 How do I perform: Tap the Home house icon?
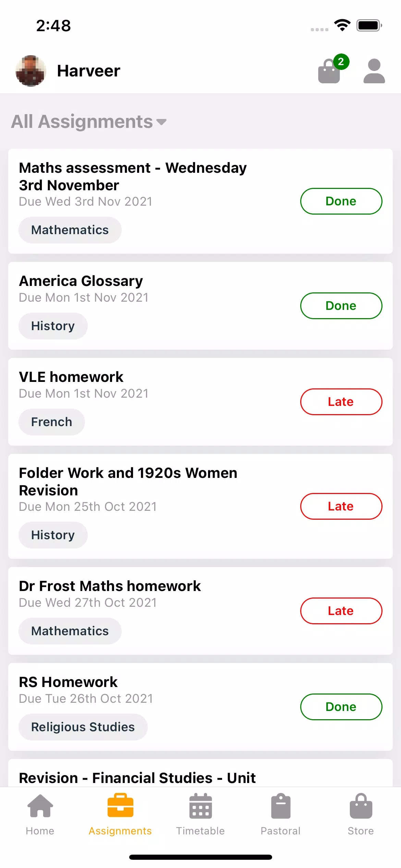pos(40,806)
